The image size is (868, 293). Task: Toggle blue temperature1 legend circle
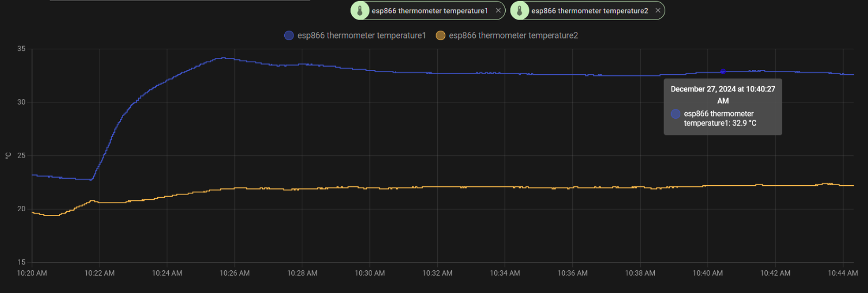click(x=289, y=35)
